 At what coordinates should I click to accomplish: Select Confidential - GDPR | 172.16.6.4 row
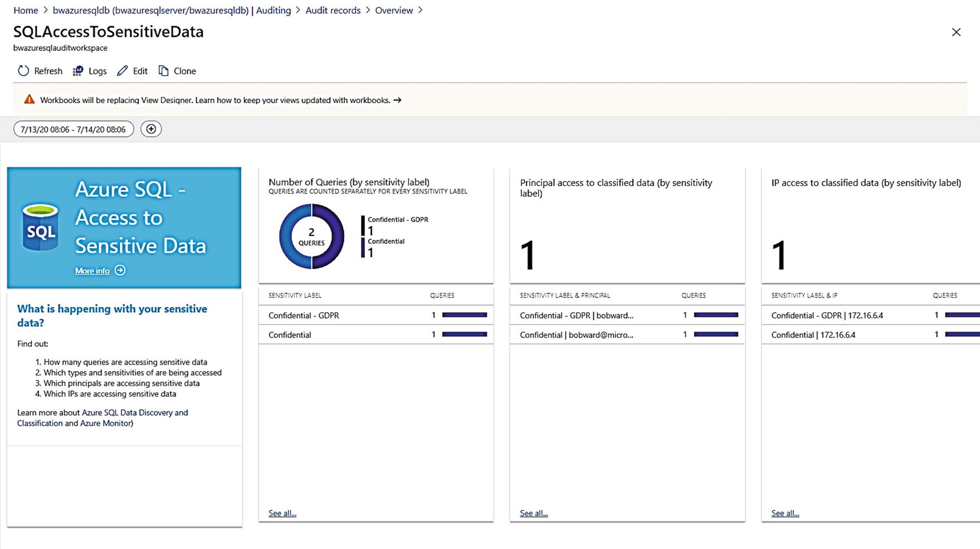871,315
